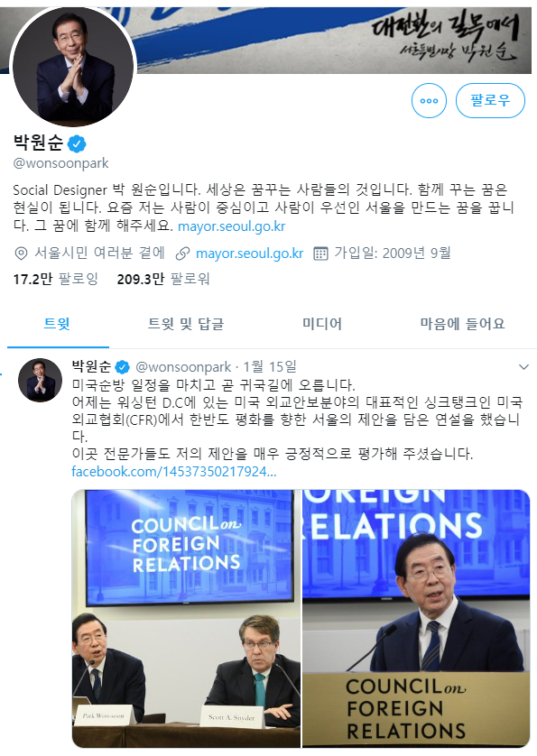The width and height of the screenshot is (537, 756).
Task: Switch to the 미디어 tab
Action: tap(322, 324)
